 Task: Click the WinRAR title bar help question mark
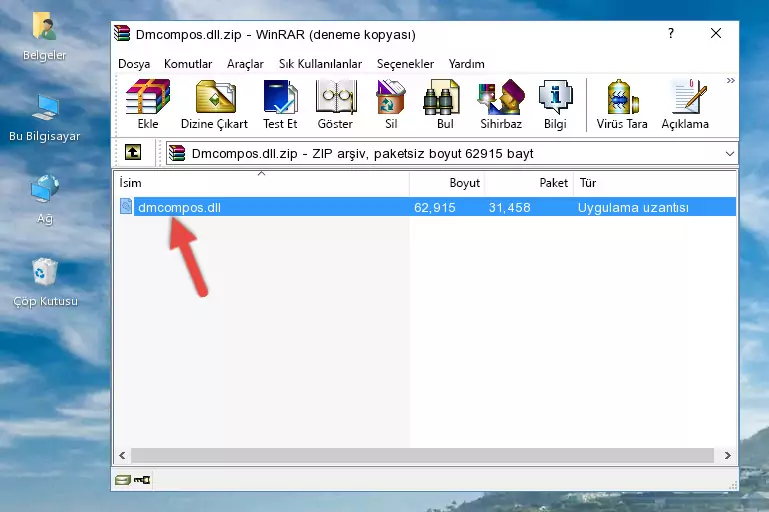coord(671,33)
